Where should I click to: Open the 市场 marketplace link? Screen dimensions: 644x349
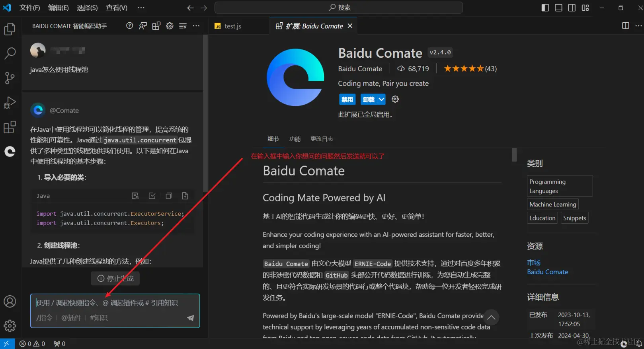pos(534,263)
